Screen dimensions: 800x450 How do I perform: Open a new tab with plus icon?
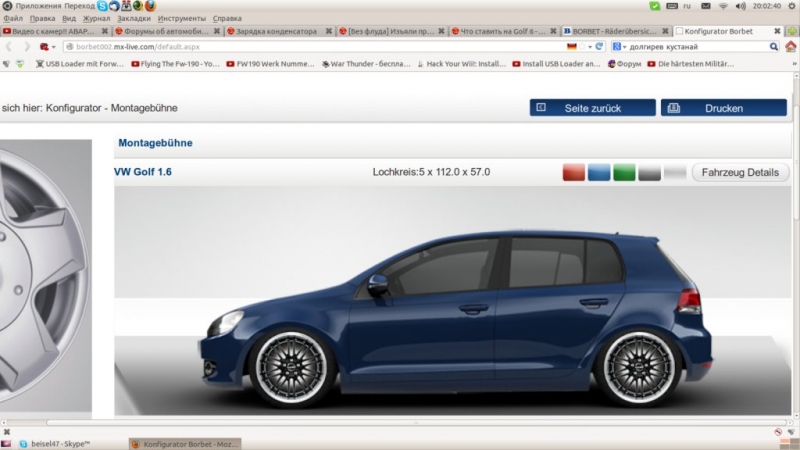click(x=792, y=31)
